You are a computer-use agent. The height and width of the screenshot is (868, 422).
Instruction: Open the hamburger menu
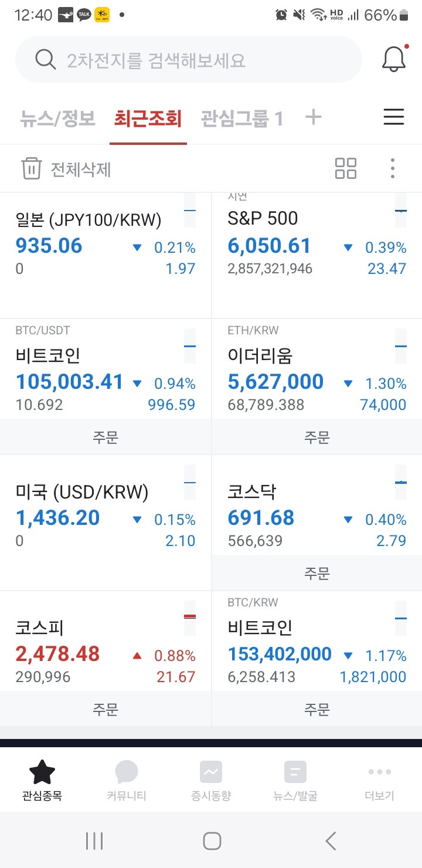(x=393, y=117)
